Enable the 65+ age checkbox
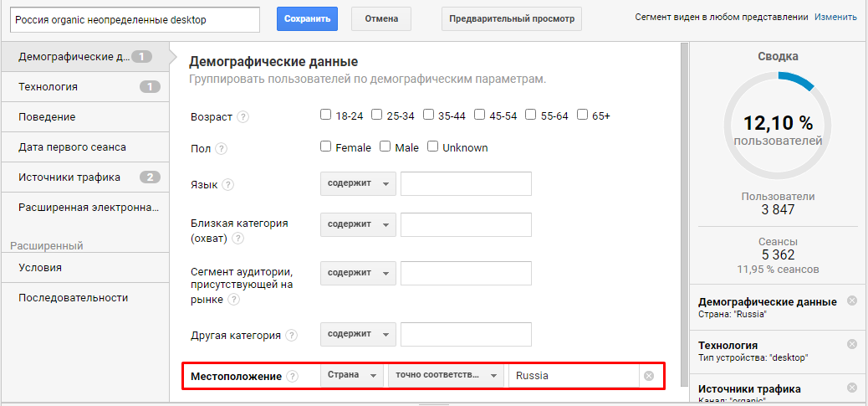This screenshot has height=406, width=868. click(582, 116)
